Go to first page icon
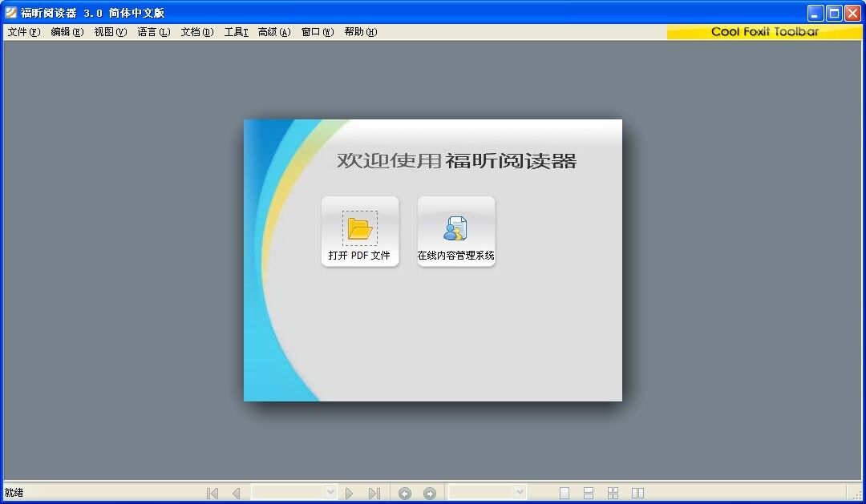The width and height of the screenshot is (866, 504). 212,493
